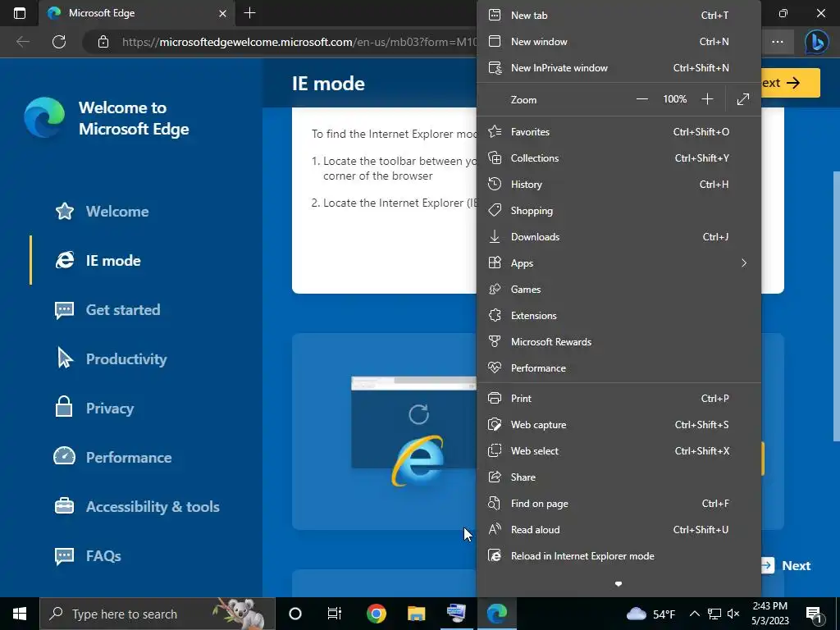Expand the Apps submenu arrow
Viewport: 840px width, 630px height.
(743, 262)
